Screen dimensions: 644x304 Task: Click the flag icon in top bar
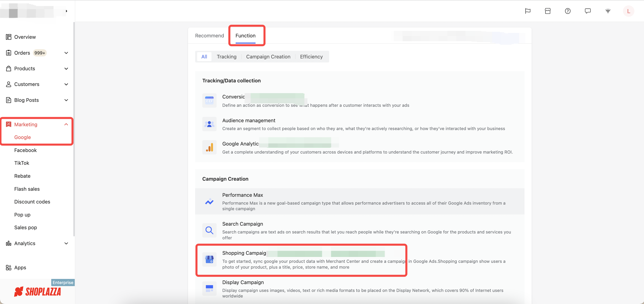[527, 11]
